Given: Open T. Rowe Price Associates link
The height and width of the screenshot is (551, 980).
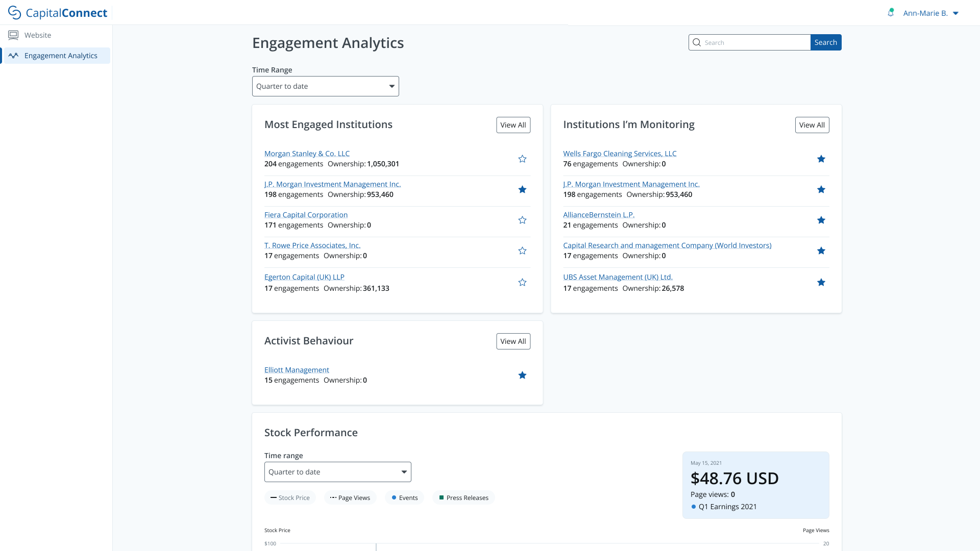Looking at the screenshot, I should (x=312, y=245).
